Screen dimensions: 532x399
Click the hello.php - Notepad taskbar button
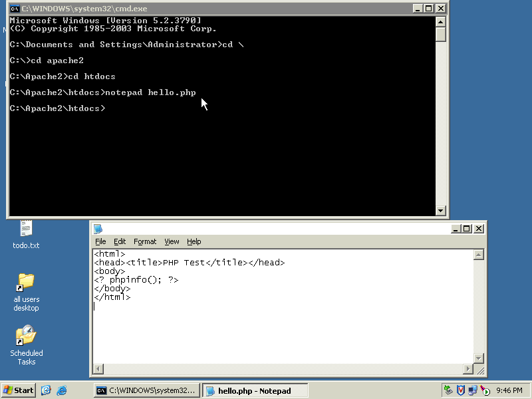255,390
